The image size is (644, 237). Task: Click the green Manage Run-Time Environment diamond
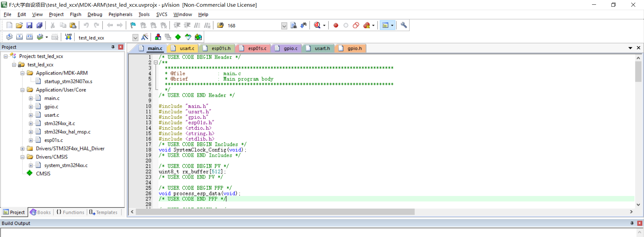pyautogui.click(x=178, y=37)
